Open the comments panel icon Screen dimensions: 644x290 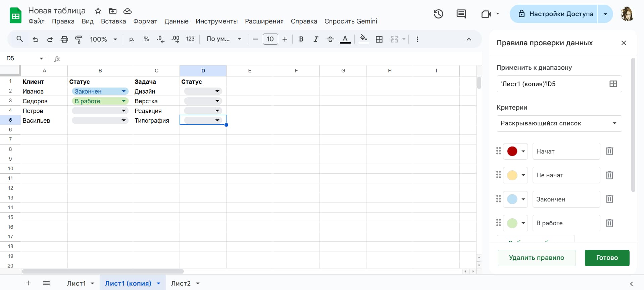coord(461,14)
